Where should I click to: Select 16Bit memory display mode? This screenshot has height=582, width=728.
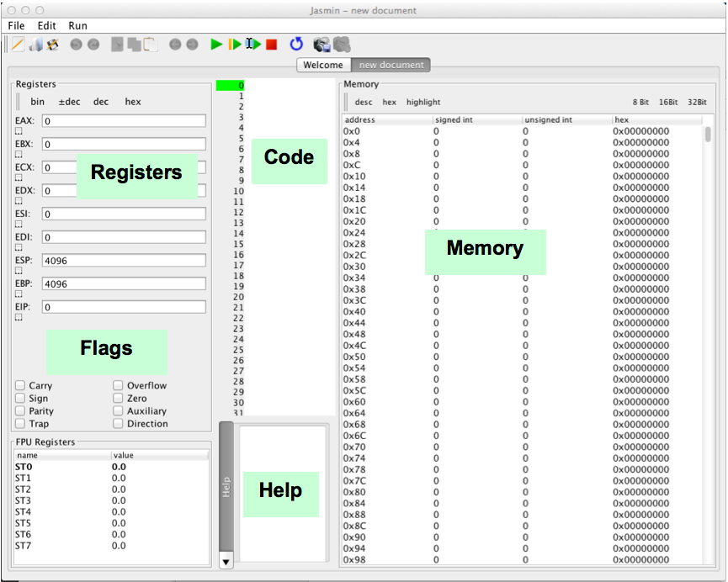tap(667, 102)
